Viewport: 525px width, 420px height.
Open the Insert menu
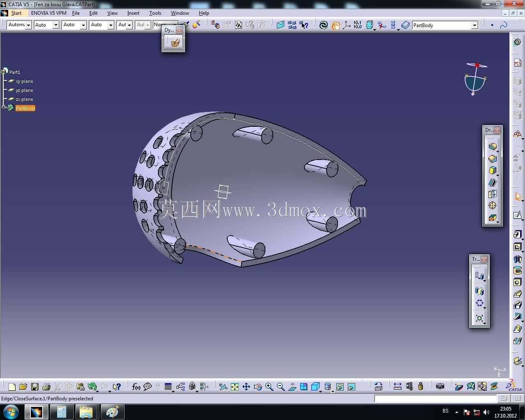pos(133,13)
